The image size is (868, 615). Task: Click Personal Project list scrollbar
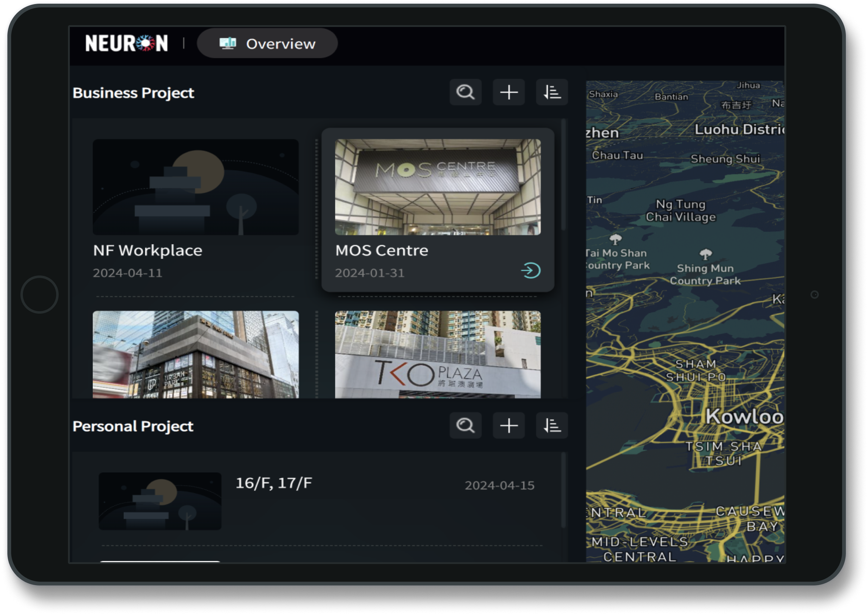coord(564,490)
